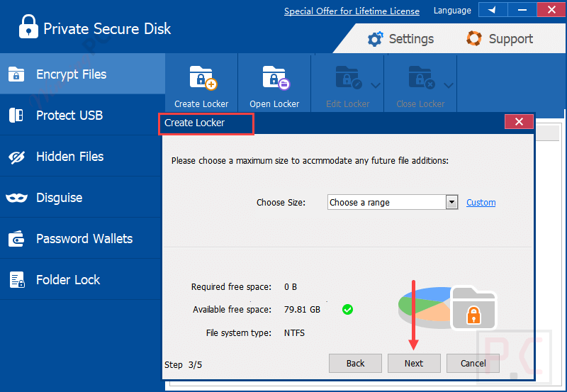The image size is (567, 392).
Task: Cancel the Create Locker wizard
Action: [x=473, y=363]
